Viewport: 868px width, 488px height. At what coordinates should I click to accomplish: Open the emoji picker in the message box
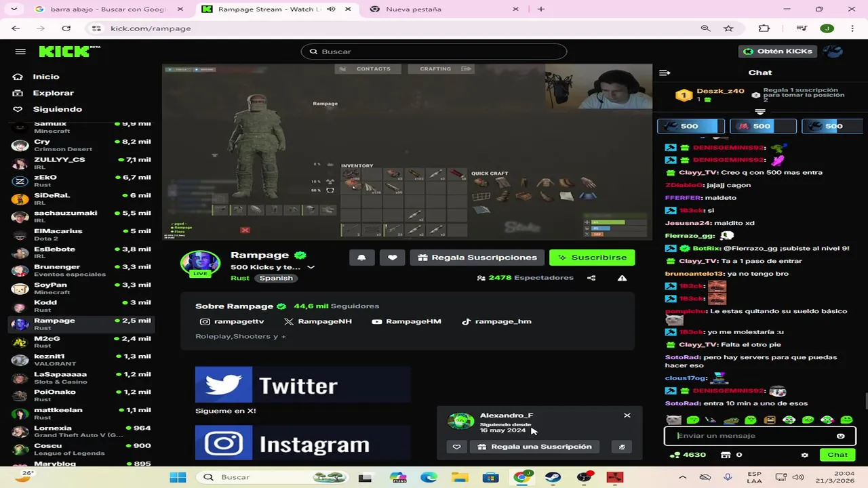click(841, 436)
